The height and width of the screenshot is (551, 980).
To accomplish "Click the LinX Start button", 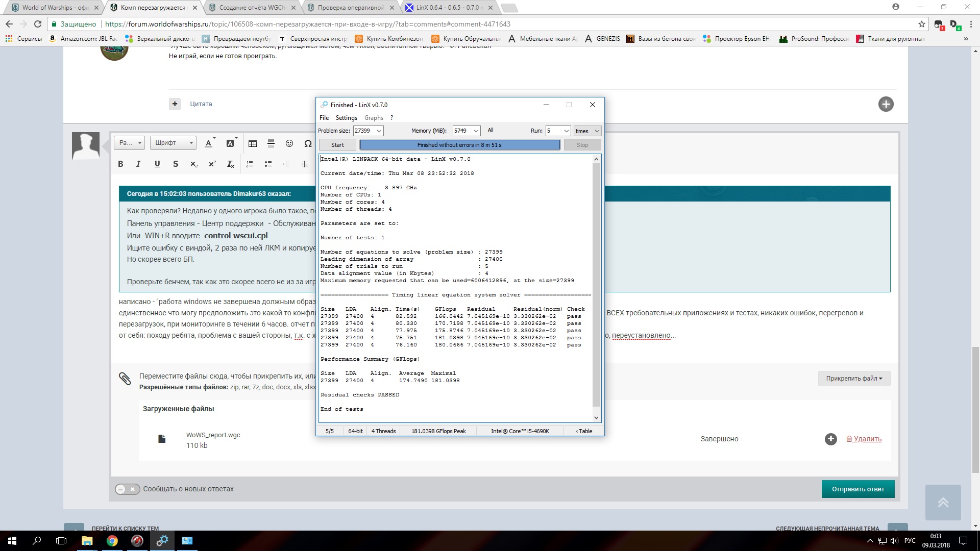I will (337, 145).
